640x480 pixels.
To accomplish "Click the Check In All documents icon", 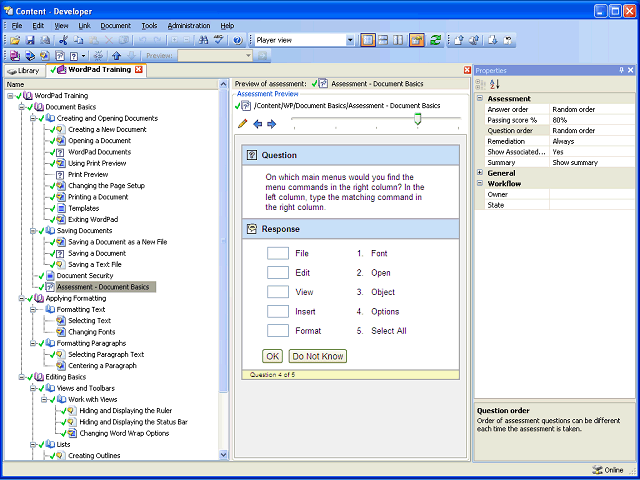I will (473, 40).
